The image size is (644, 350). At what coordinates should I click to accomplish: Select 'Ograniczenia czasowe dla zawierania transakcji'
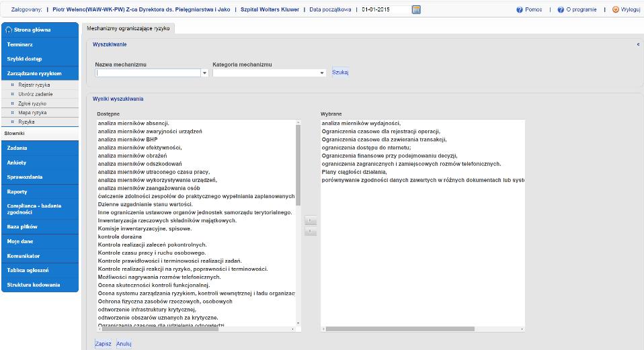[384, 140]
